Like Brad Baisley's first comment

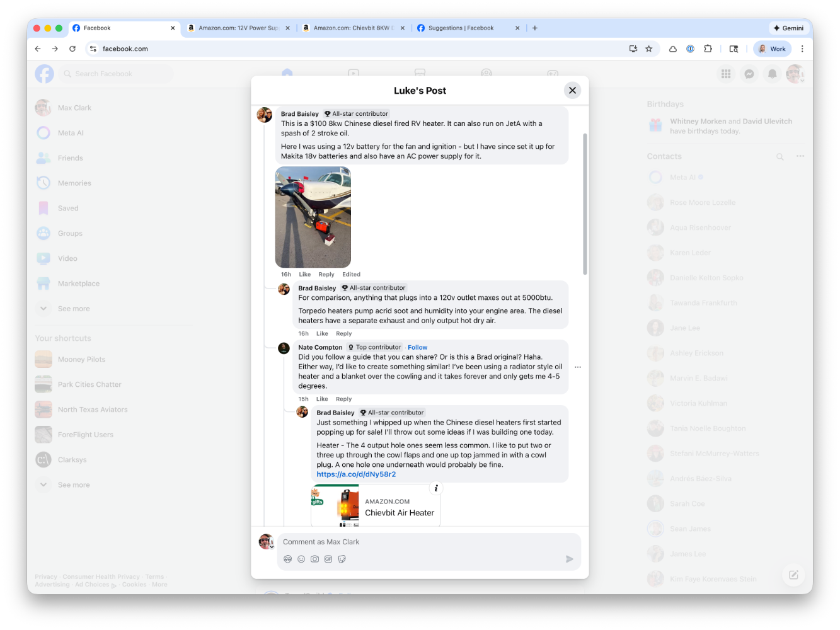(x=304, y=275)
